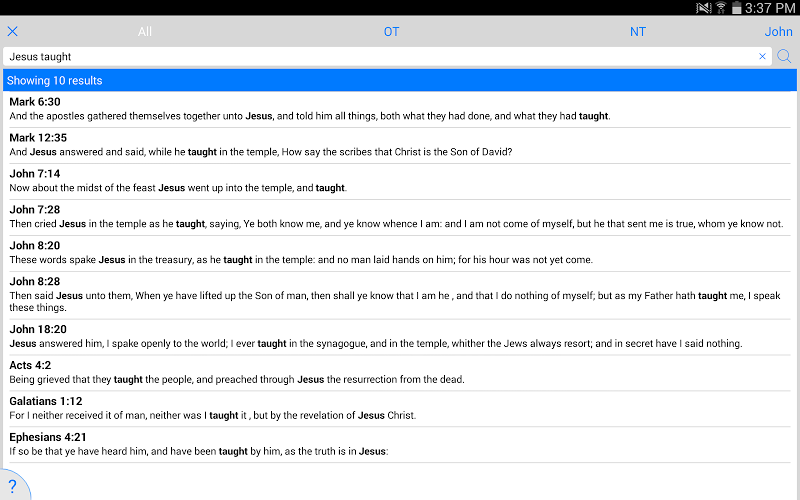
Task: View the Acts 4:2 result
Action: pos(400,372)
